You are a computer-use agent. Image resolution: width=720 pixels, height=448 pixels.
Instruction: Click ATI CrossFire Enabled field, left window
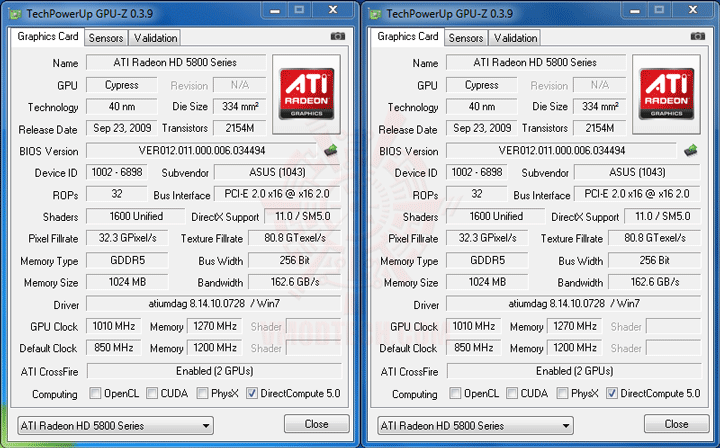[x=214, y=371]
